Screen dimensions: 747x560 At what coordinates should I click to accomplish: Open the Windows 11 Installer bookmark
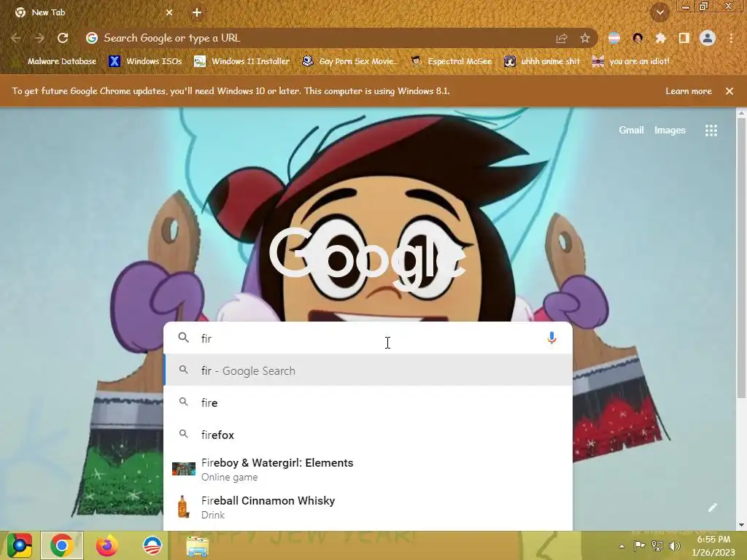(242, 61)
